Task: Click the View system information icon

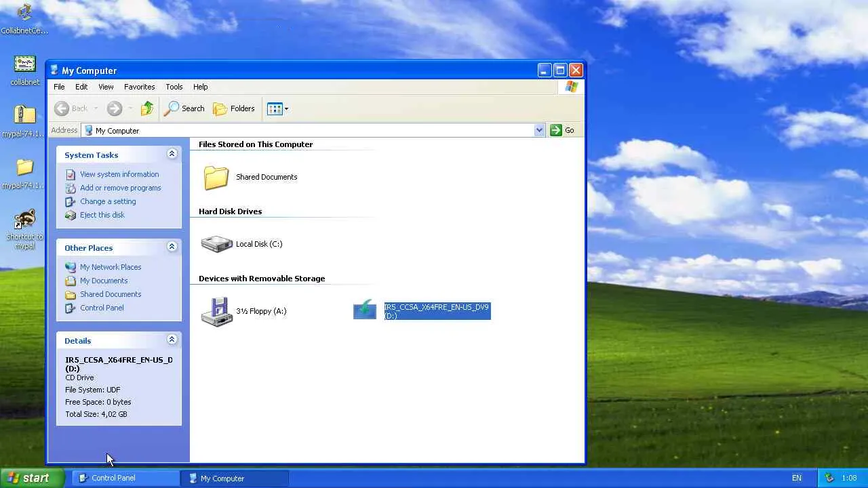Action: coord(71,174)
